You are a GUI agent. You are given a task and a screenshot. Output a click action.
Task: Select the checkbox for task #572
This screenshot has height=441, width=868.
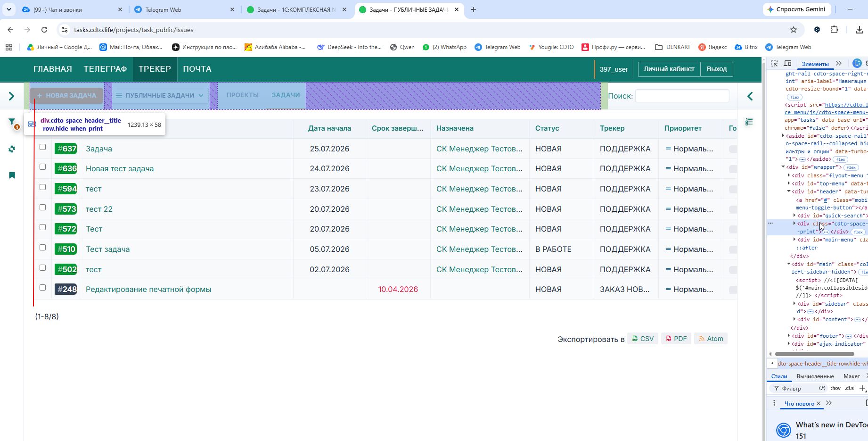[x=42, y=227]
